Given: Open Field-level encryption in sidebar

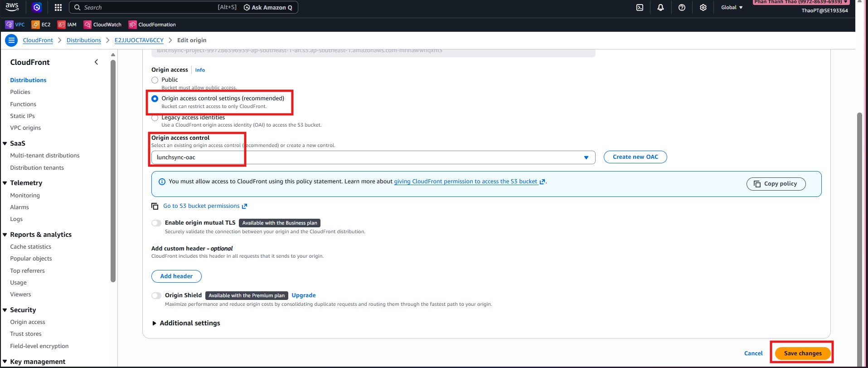Looking at the screenshot, I should tap(39, 346).
